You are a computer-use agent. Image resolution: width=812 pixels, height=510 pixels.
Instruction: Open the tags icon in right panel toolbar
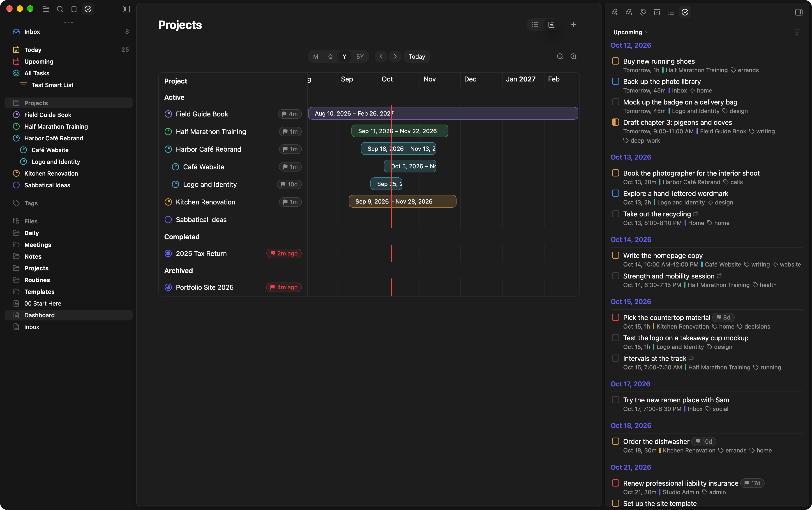tap(643, 12)
